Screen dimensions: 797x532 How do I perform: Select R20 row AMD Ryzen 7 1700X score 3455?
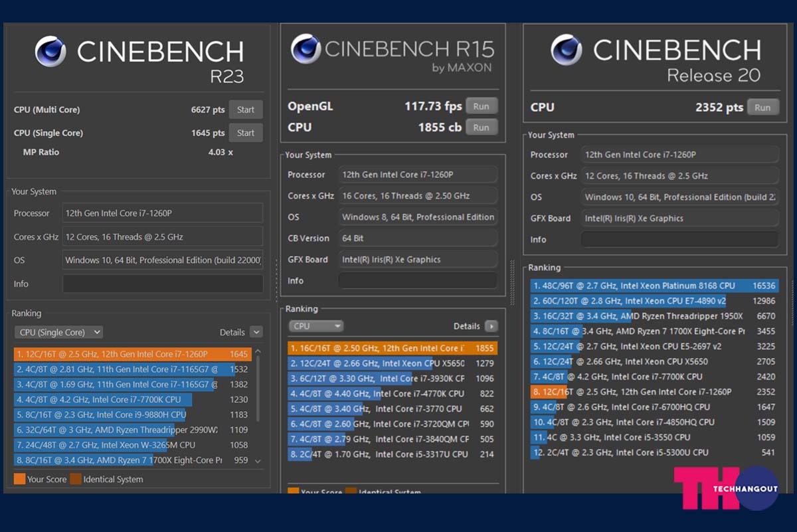(x=655, y=331)
